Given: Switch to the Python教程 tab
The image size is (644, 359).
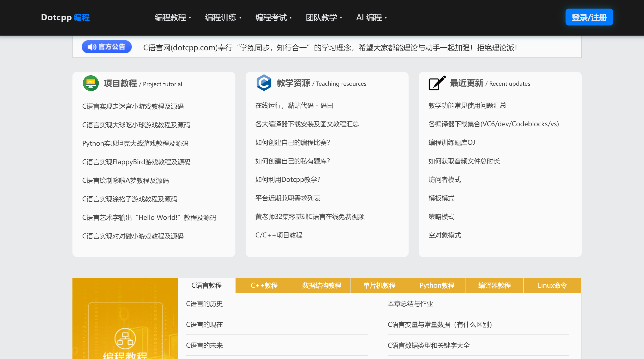Looking at the screenshot, I should 437,285.
